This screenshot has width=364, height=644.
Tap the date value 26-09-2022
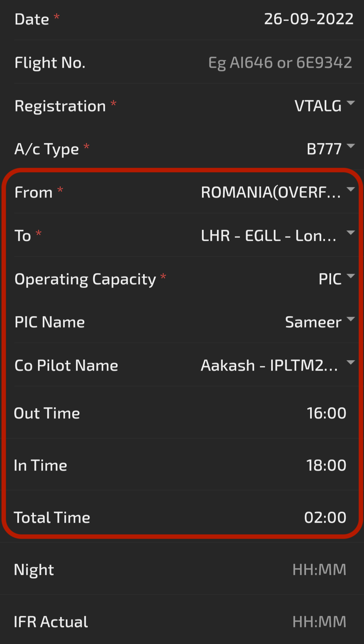pyautogui.click(x=309, y=19)
